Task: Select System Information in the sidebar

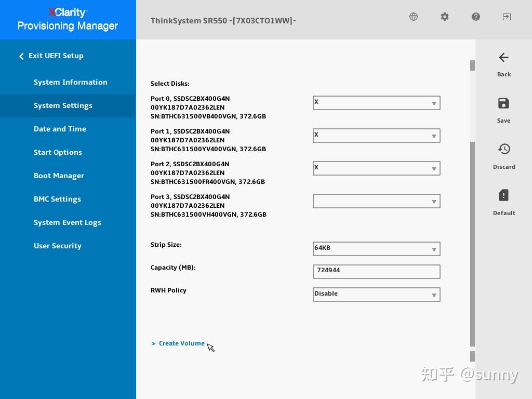Action: click(x=71, y=82)
